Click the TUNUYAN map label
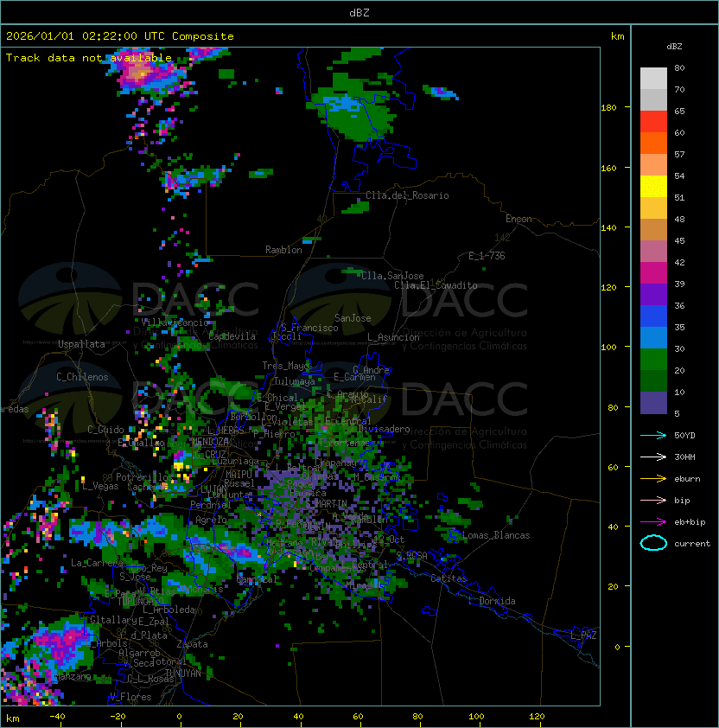This screenshot has height=728, width=719. (183, 674)
